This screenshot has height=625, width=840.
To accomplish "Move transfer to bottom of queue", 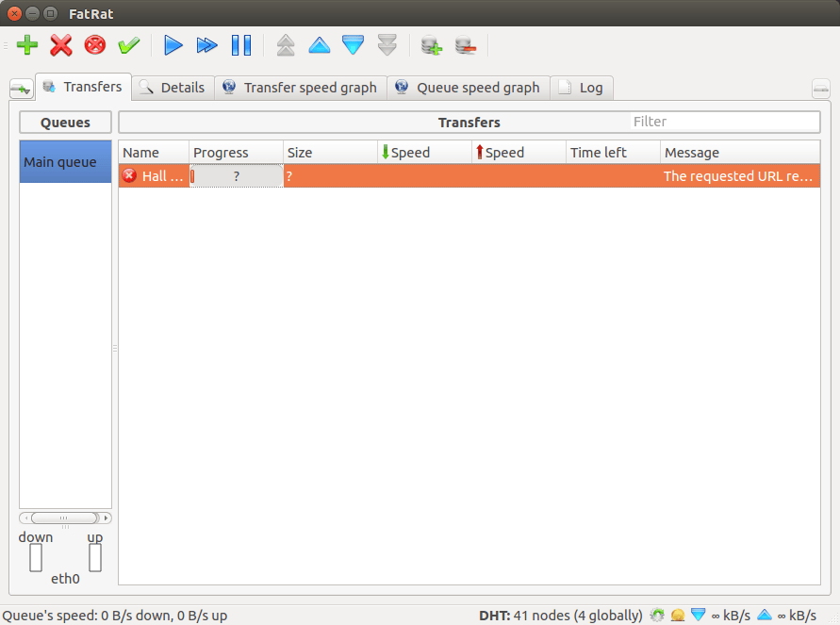I will coord(387,45).
